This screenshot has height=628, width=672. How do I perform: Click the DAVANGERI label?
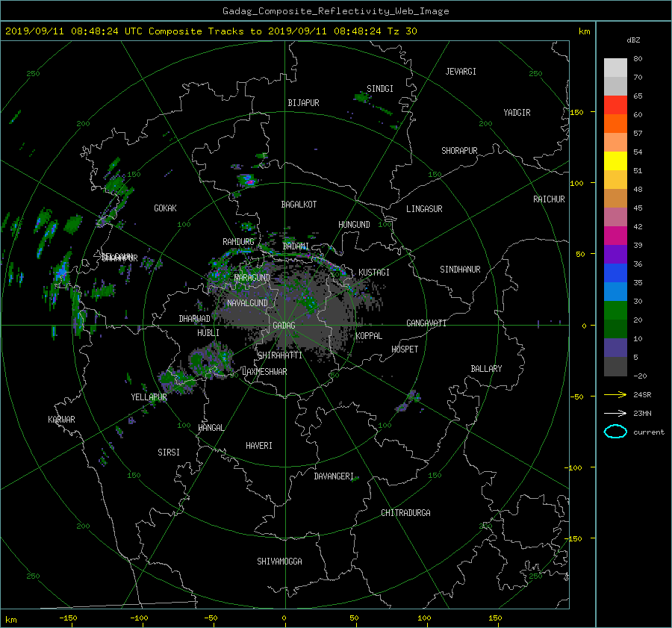(x=334, y=476)
